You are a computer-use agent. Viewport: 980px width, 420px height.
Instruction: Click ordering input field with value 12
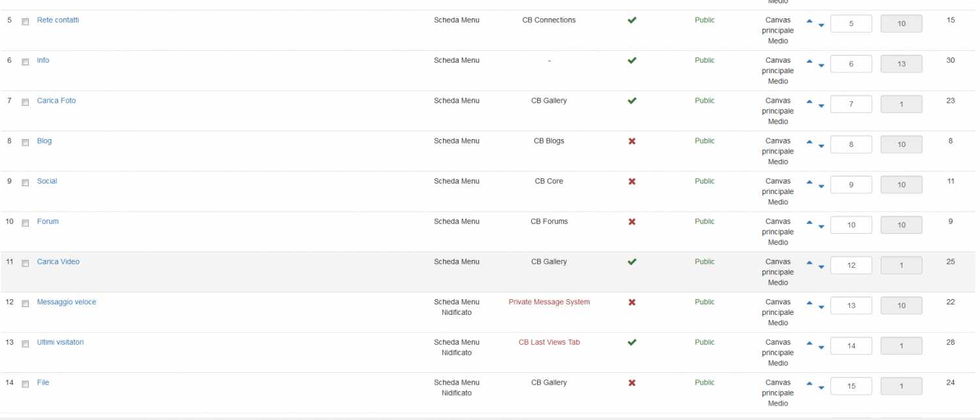point(851,265)
